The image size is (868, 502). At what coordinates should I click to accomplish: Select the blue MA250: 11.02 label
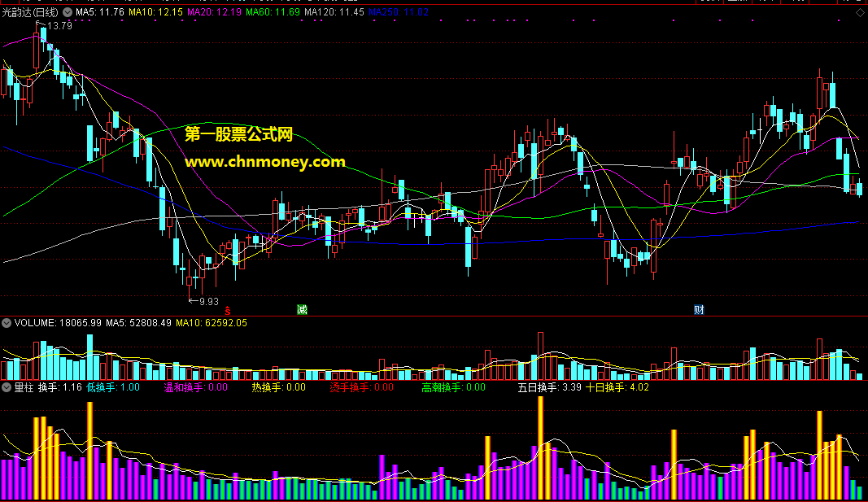coord(399,12)
